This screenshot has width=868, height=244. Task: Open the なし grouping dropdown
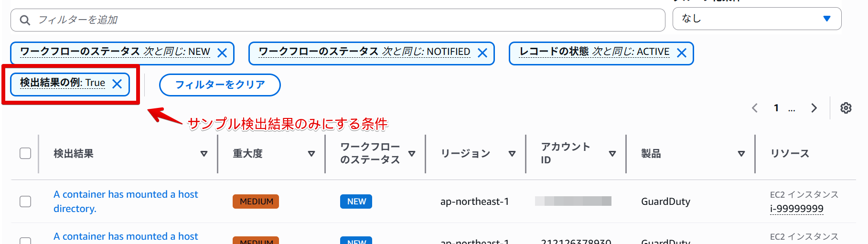(x=757, y=19)
